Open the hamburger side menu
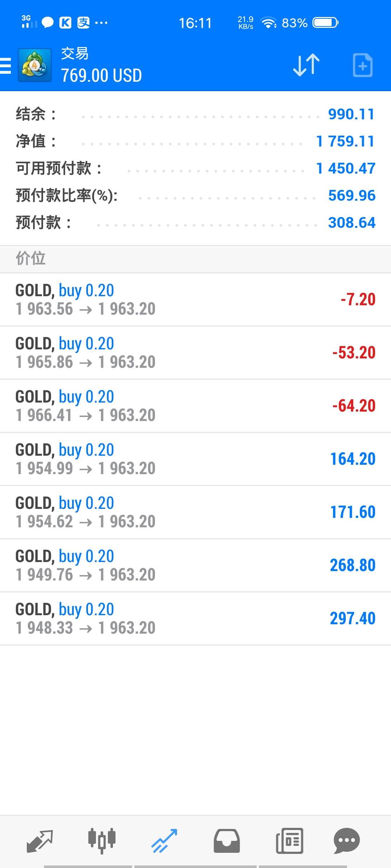Screen dimensions: 391x868 [6, 66]
